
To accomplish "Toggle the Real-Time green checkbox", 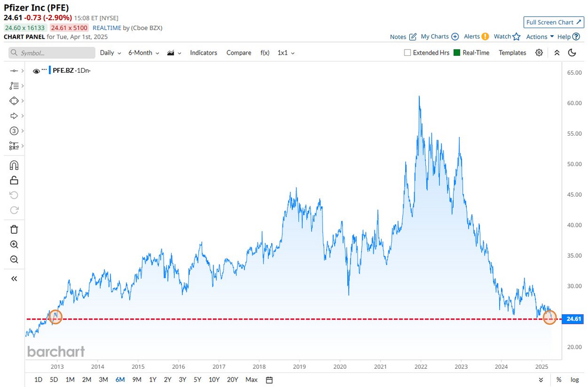I will 457,53.
